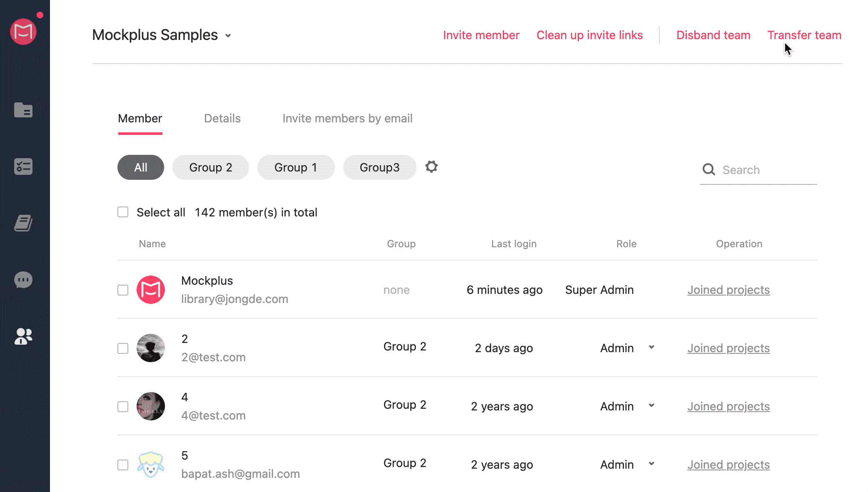Switch to the Details tab
868x492 pixels.
(x=222, y=119)
